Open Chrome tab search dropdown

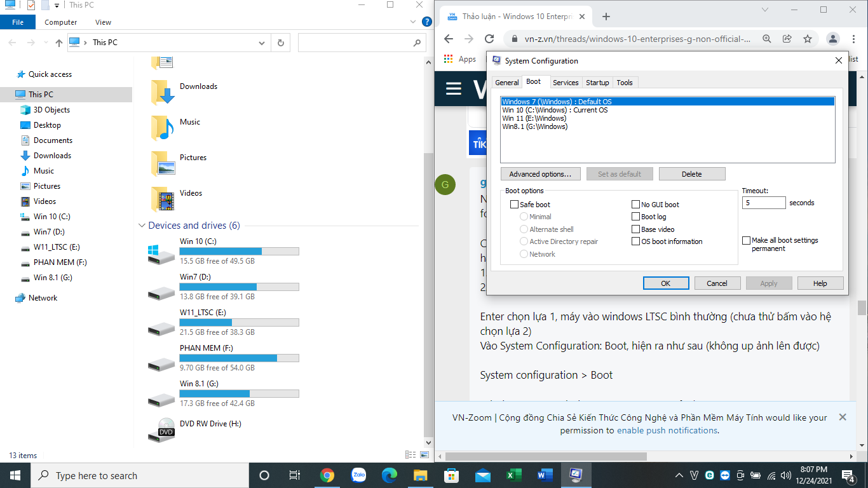point(764,10)
